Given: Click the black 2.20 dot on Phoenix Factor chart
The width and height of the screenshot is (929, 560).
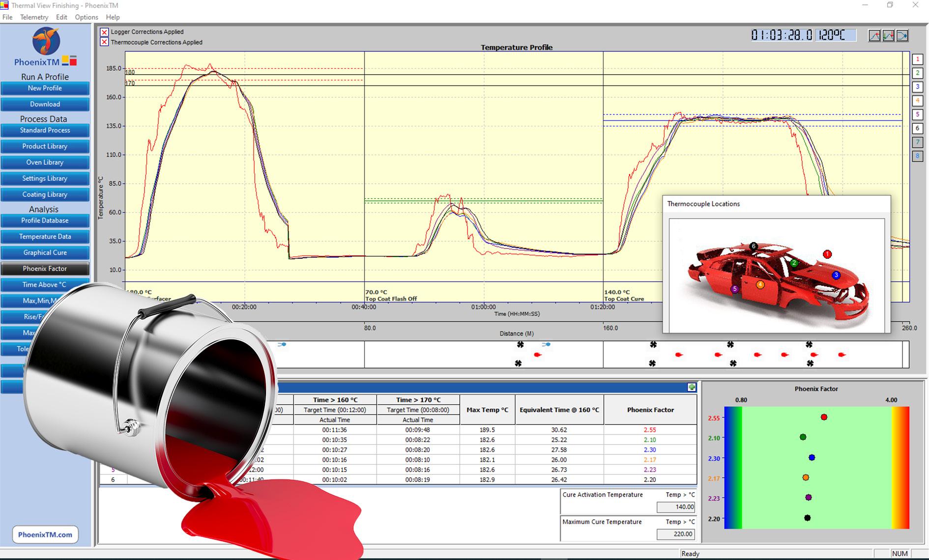Looking at the screenshot, I should click(807, 518).
